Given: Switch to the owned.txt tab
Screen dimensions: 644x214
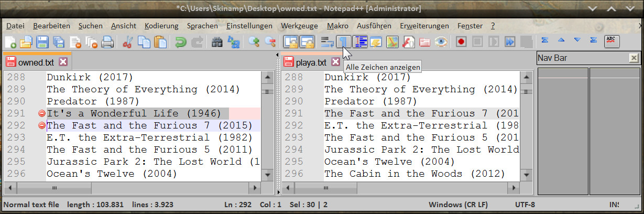Looking at the screenshot, I should coord(36,62).
